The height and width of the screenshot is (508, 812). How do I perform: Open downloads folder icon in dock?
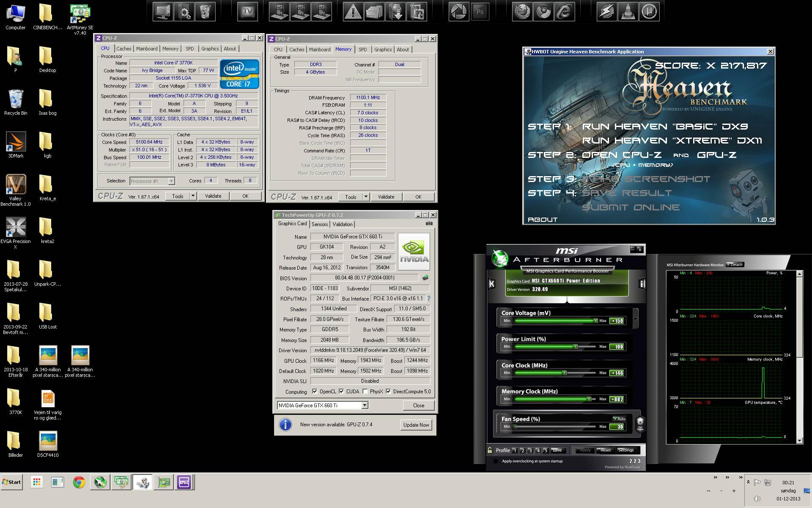pyautogui.click(x=395, y=11)
